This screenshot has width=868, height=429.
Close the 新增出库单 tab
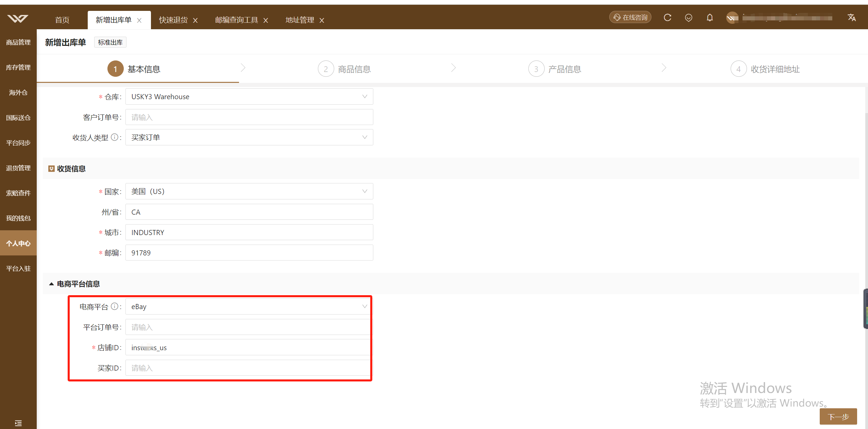[139, 20]
